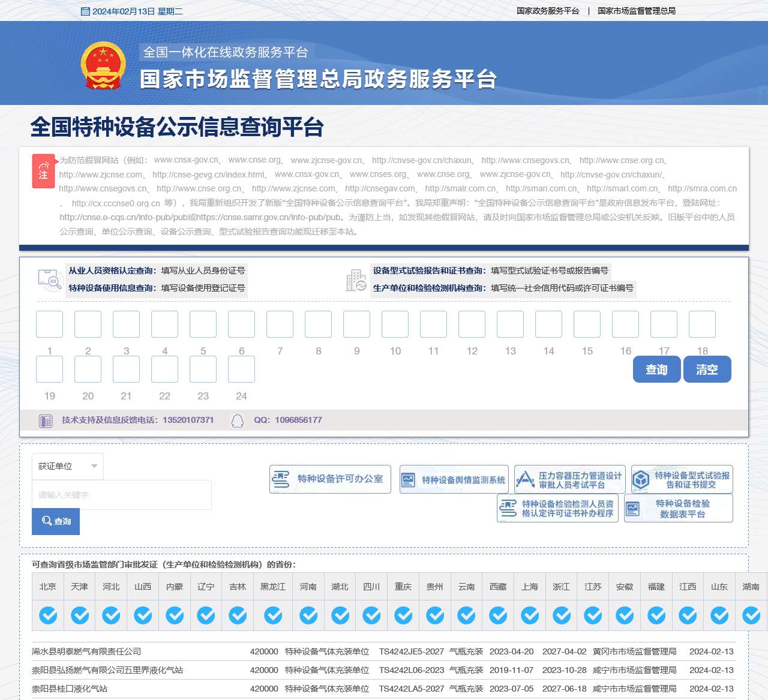Image resolution: width=768 pixels, height=700 pixels.
Task: Open the 特种设备许可办公室 icon
Action: [329, 479]
